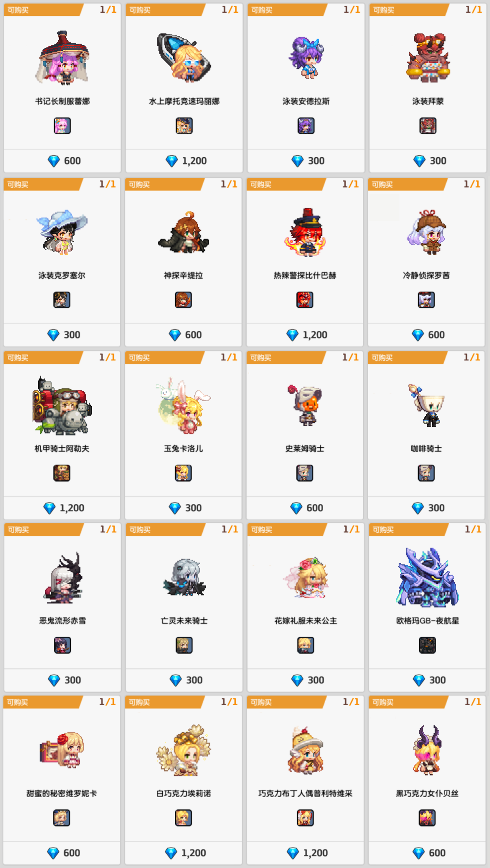Click the 机甲骑士阿勒夫 hero portrait icon

click(62, 473)
